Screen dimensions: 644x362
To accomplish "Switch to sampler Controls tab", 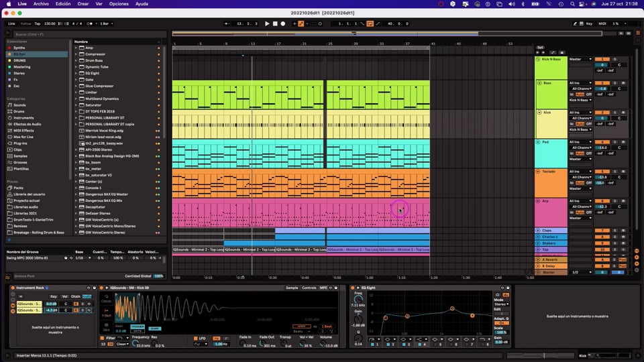I will coord(309,288).
